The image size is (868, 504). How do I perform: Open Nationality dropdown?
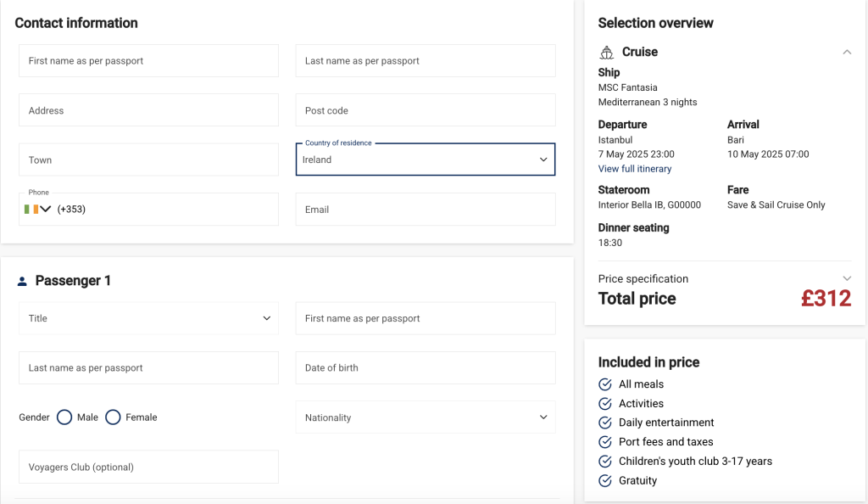click(426, 417)
